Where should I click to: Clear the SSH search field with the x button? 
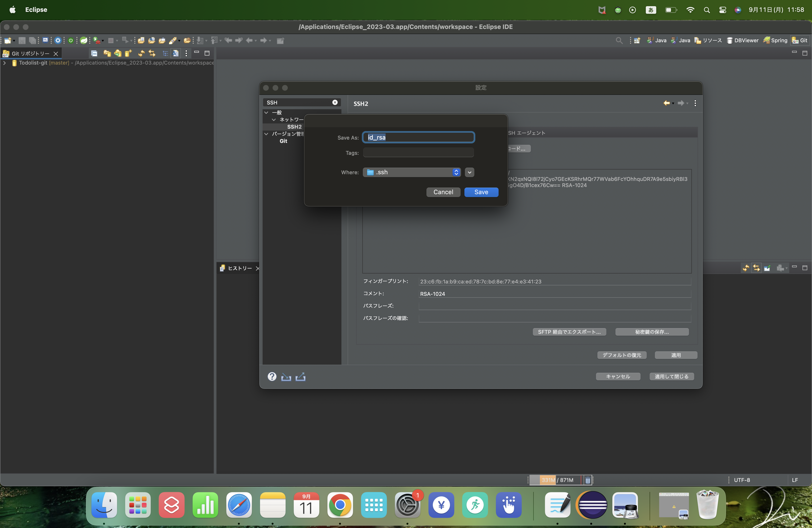(x=335, y=102)
